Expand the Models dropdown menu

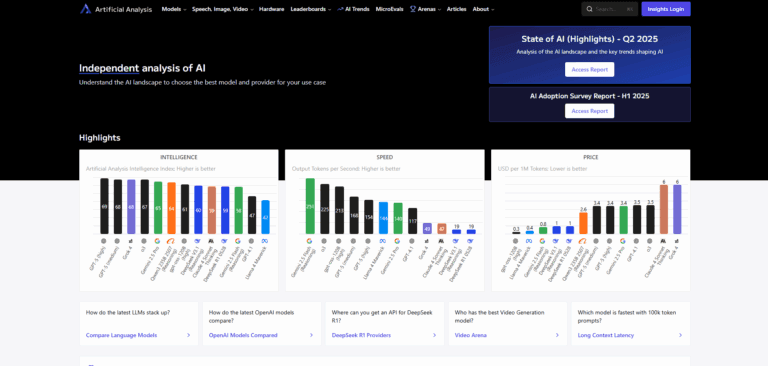pyautogui.click(x=174, y=9)
